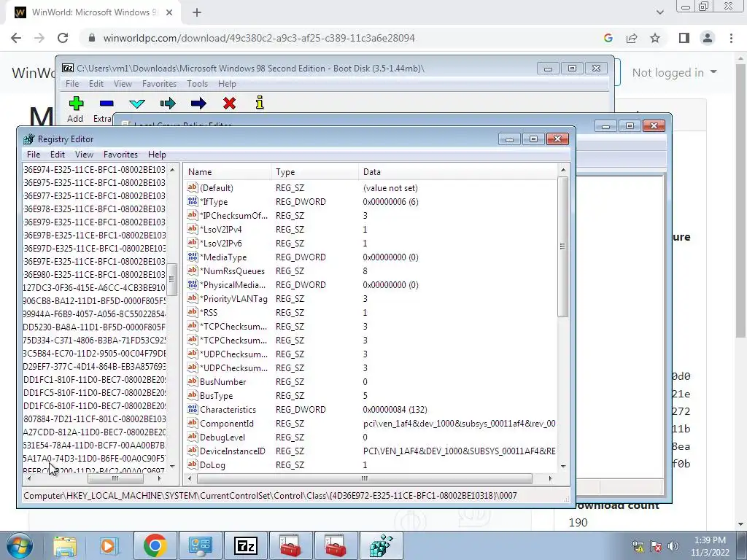This screenshot has height=560, width=747.
Task: Open Registry Editor Help menu
Action: [157, 155]
